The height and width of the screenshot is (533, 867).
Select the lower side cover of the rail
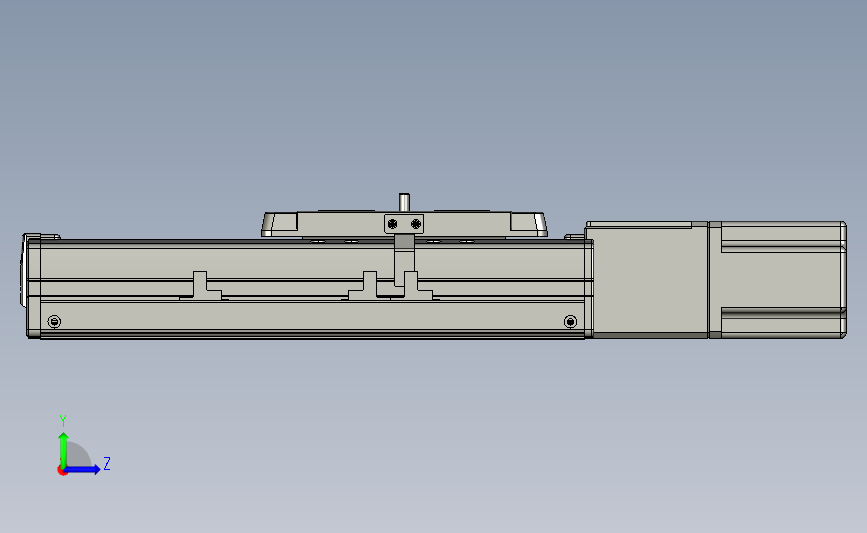coord(312,316)
